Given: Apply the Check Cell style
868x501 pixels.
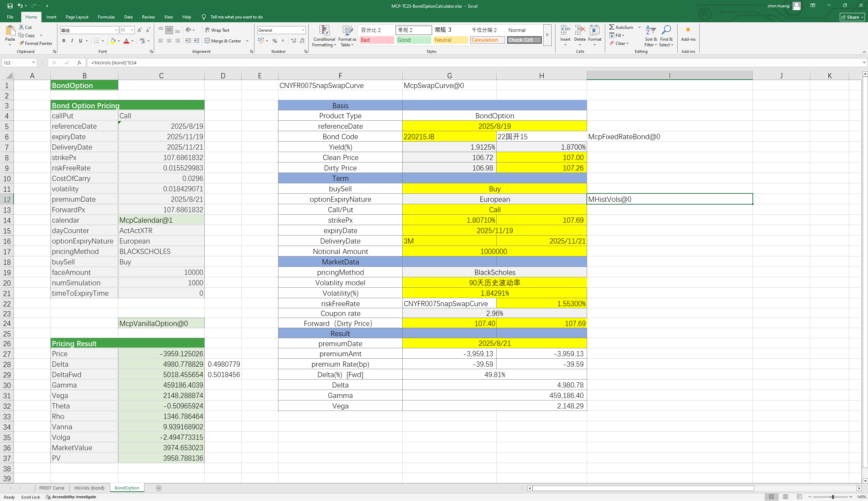Looking at the screenshot, I should coord(524,40).
